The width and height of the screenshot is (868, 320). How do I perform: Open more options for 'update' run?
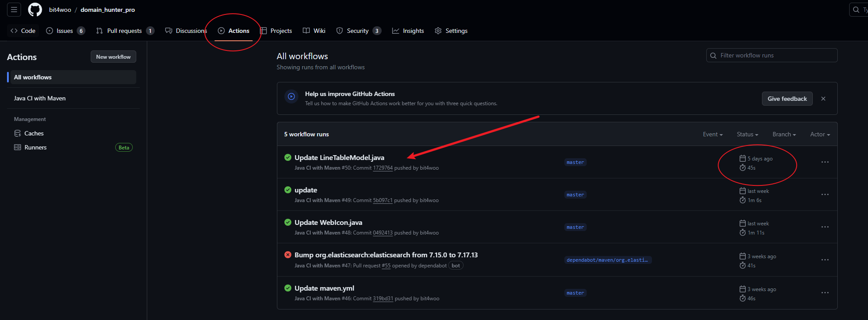tap(825, 195)
